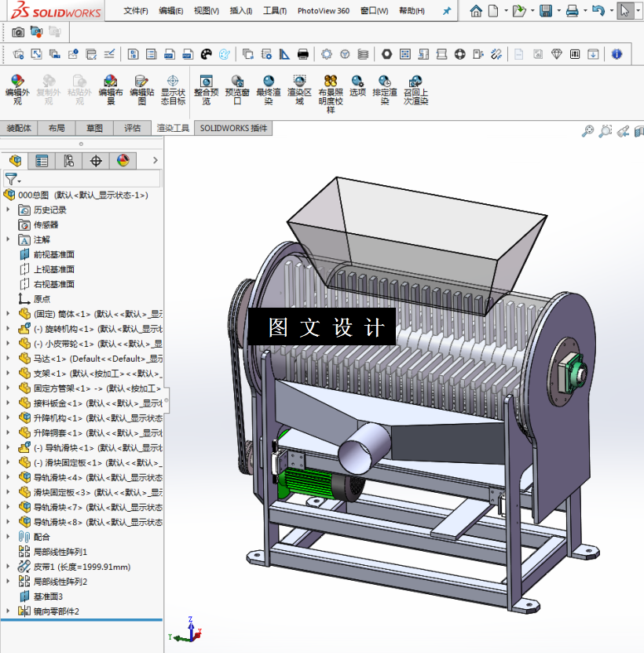644x653 pixels.
Task: Open the 视图(V) menu
Action: [207, 11]
